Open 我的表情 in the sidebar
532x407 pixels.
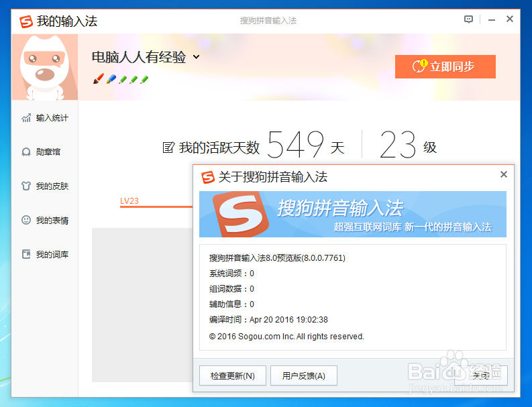45,220
